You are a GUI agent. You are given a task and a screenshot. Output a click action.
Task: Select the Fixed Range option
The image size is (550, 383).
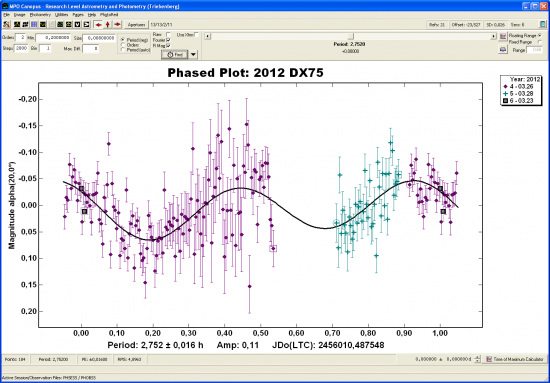[540, 42]
